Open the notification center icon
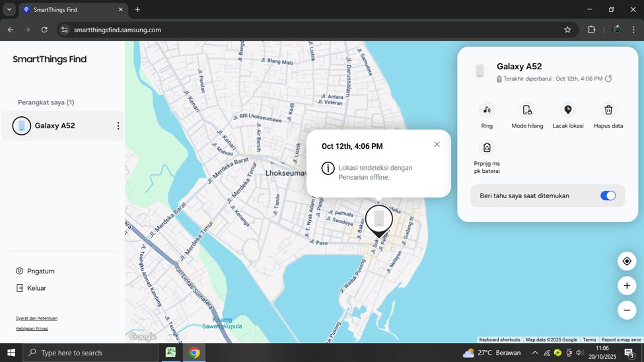Image resolution: width=644 pixels, height=362 pixels. click(629, 353)
